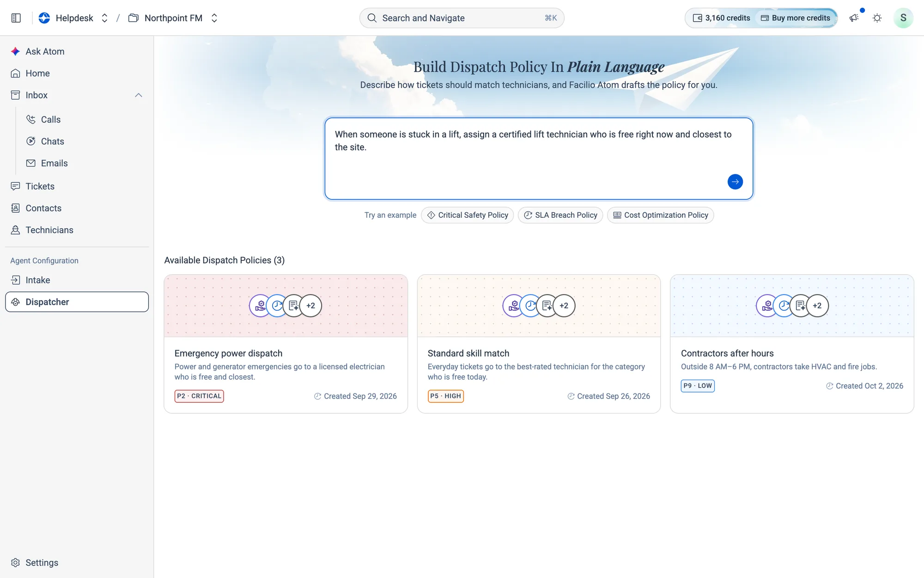The width and height of the screenshot is (924, 578).
Task: Select Dispatcher in sidebar
Action: 77,302
